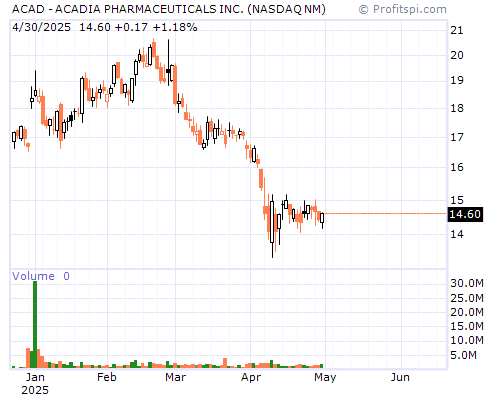Click the 19 price axis label
This screenshot has width=500, height=400.
457,80
